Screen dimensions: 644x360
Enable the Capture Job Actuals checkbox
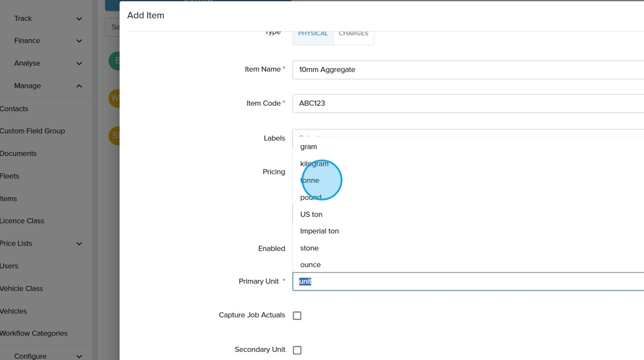(x=297, y=316)
